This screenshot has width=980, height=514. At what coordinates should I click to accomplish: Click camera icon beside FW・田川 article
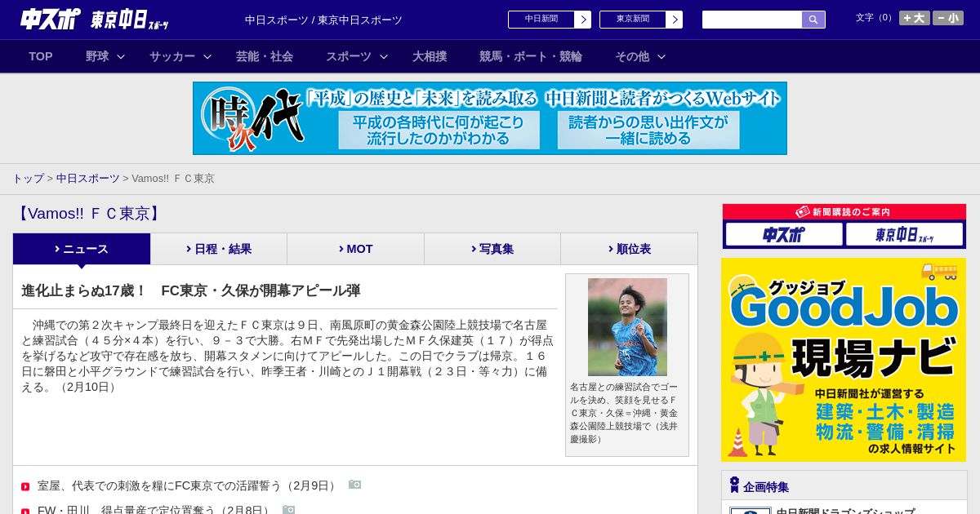tap(288, 509)
